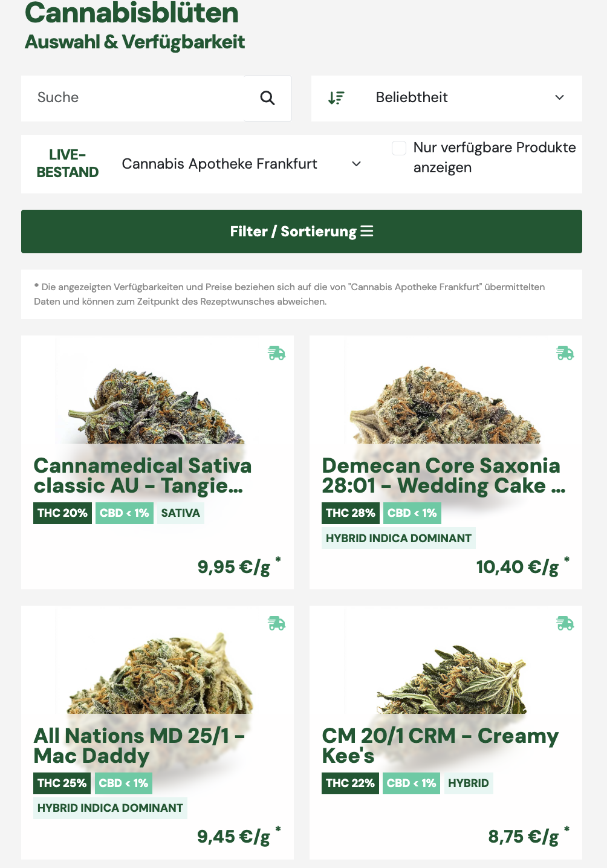Click the Creamy Kee's bud product image

pos(452,680)
